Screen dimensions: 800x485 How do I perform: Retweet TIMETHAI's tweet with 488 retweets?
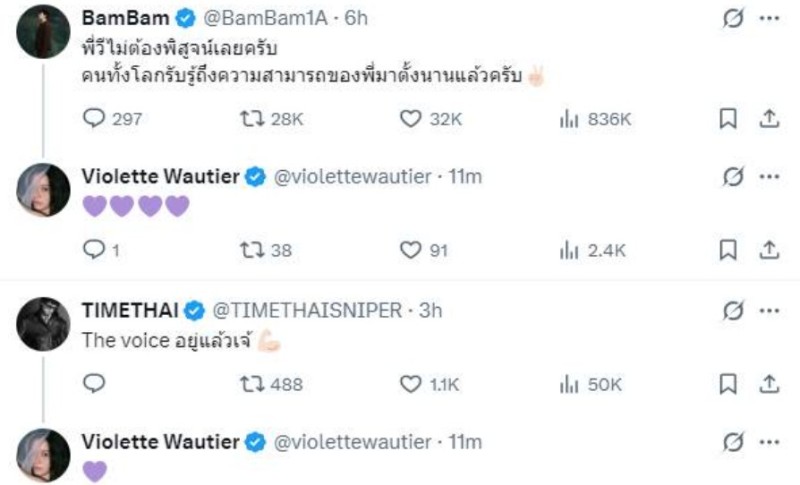coord(252,383)
